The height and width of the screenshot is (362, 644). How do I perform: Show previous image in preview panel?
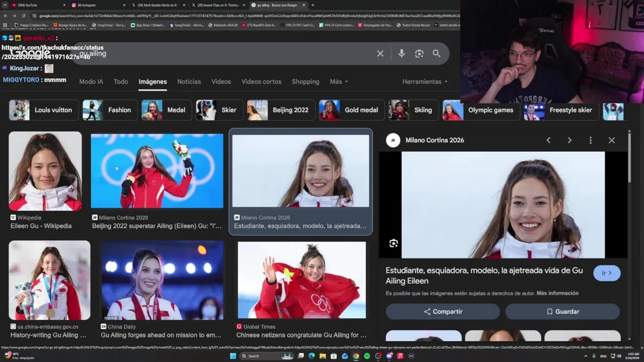coord(548,140)
